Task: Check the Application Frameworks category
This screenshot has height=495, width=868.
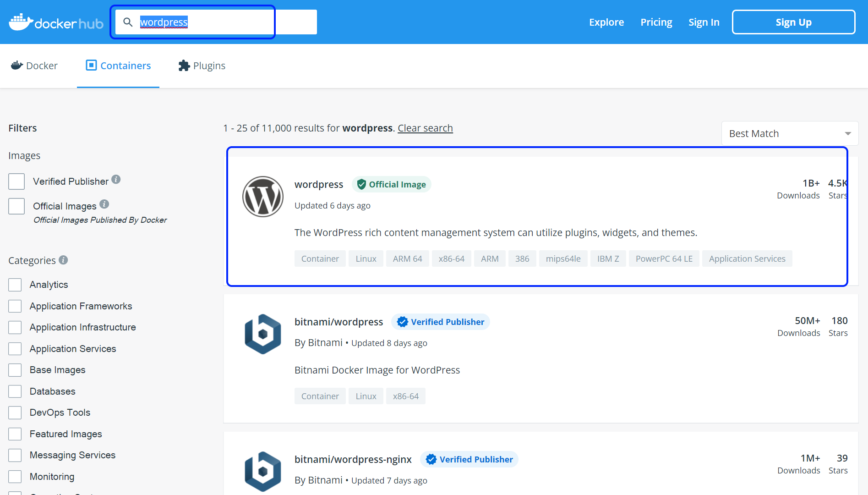Action: click(x=15, y=306)
